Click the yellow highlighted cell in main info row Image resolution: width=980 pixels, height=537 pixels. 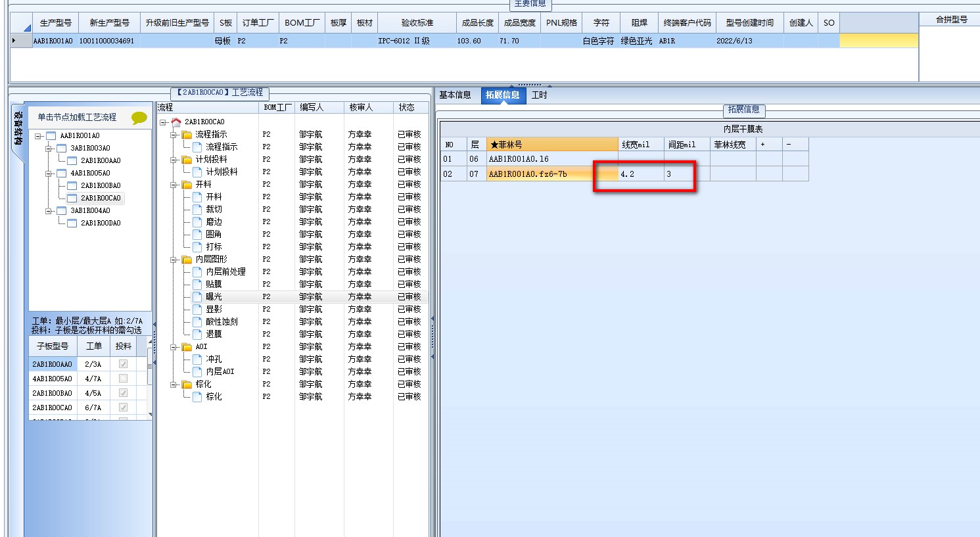(x=879, y=41)
